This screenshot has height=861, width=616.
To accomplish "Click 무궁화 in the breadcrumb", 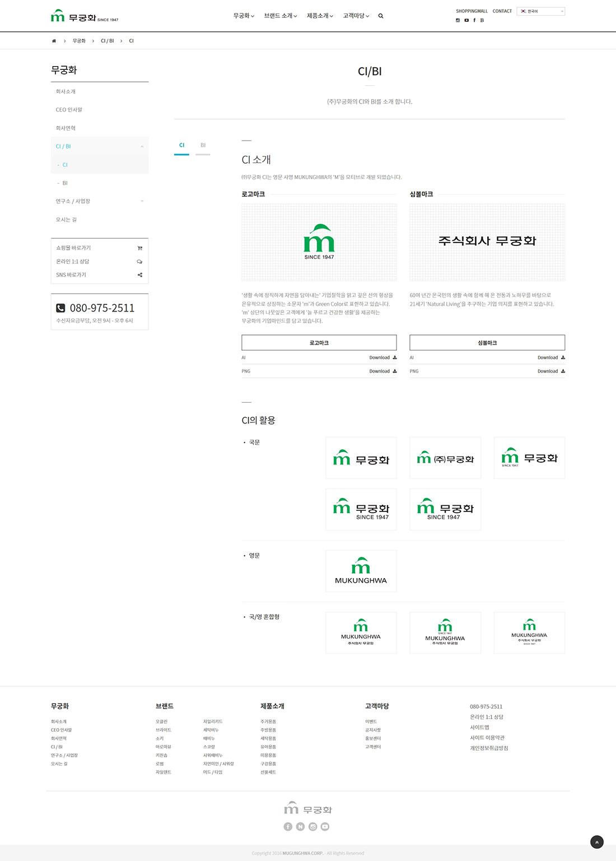I will [79, 41].
